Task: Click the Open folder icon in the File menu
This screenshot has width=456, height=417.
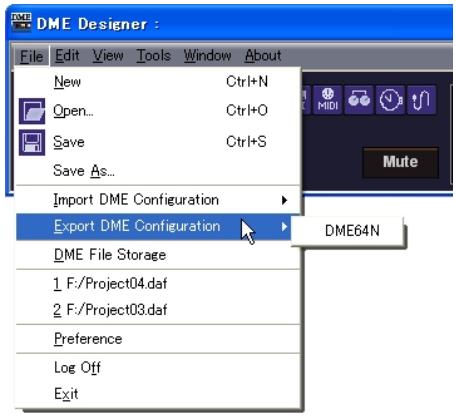Action: pyautogui.click(x=32, y=111)
